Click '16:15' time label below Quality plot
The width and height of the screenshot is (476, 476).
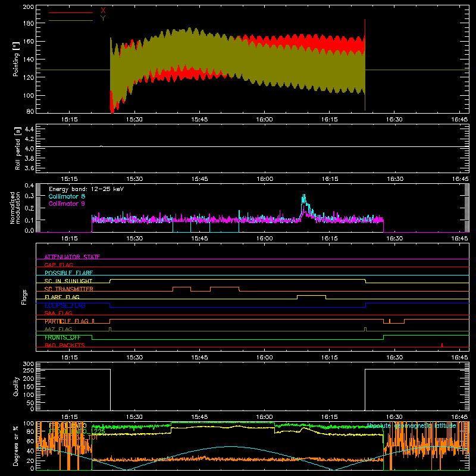330,417
